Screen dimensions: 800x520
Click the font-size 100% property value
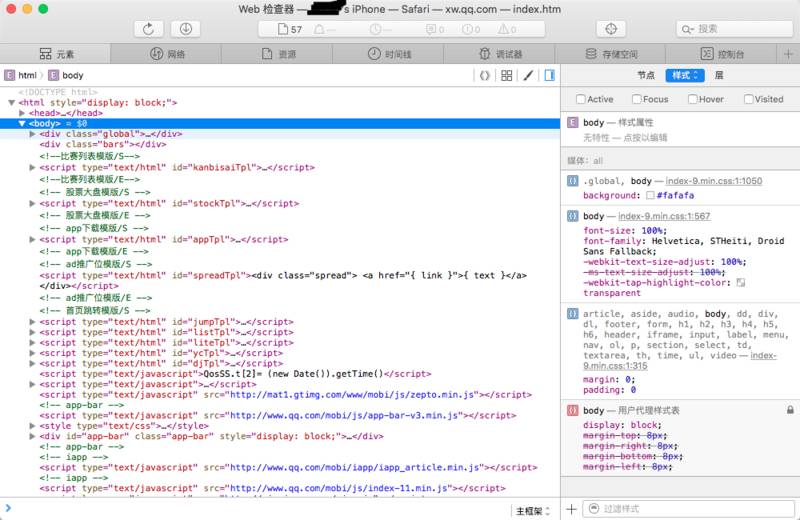point(653,231)
